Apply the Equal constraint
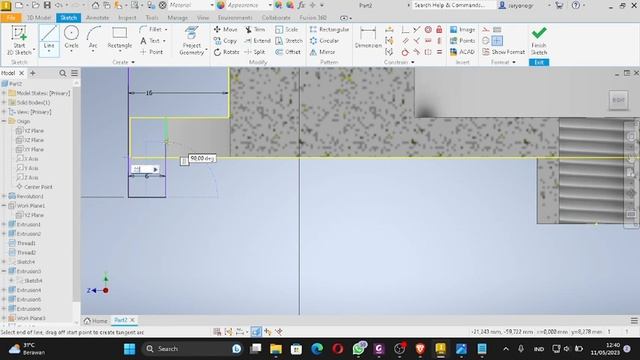Viewport: 640px width, 360px height. click(x=439, y=52)
